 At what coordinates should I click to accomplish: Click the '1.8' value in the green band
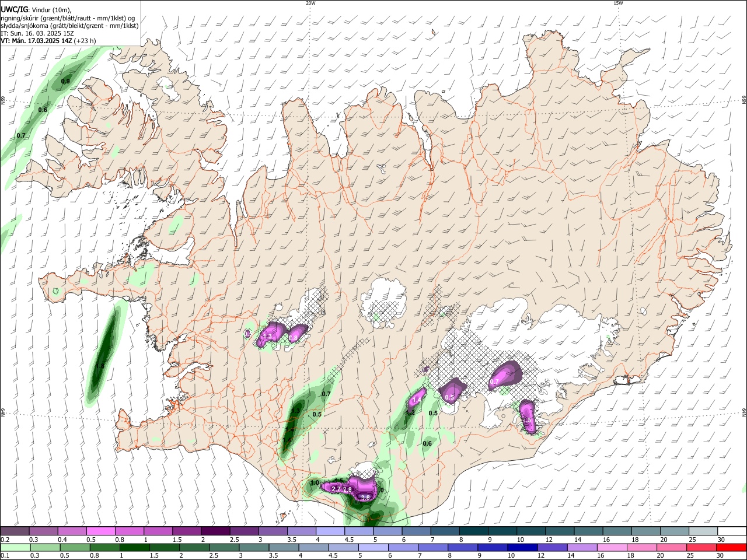[100, 366]
